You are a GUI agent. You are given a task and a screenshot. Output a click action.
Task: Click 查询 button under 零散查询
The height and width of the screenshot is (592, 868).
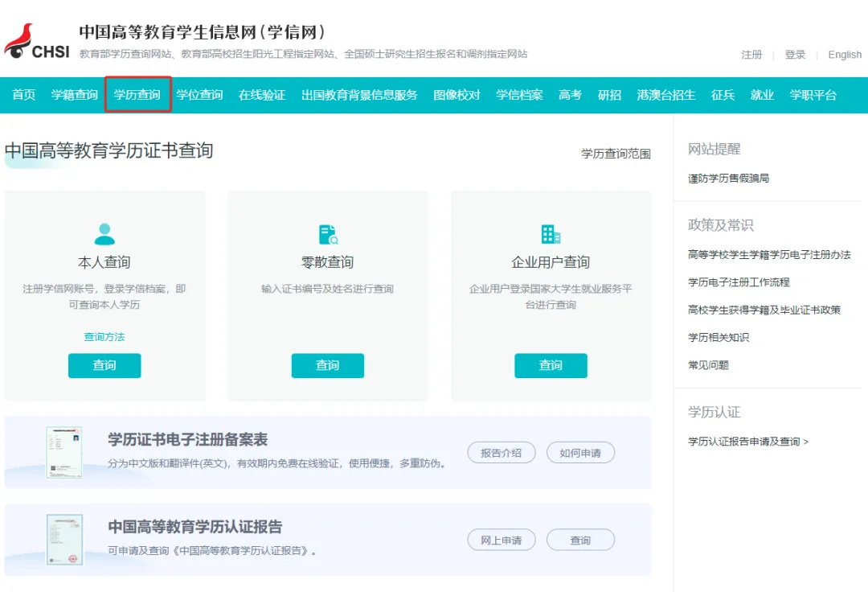coord(328,365)
